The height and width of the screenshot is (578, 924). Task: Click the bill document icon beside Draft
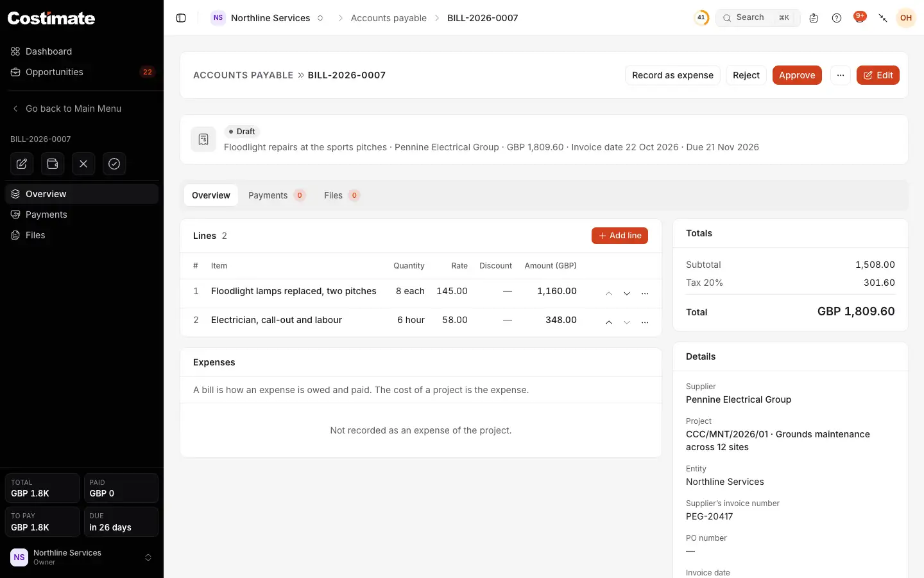coord(203,139)
